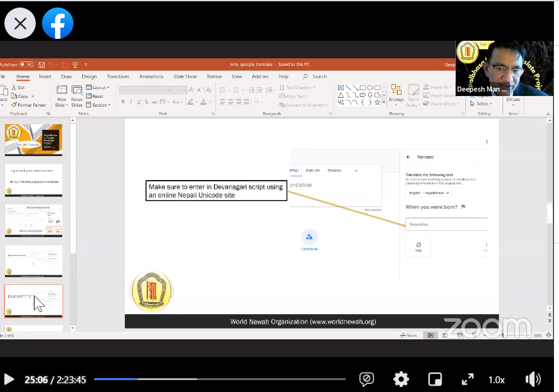
Task: Play the video
Action: 9,379
